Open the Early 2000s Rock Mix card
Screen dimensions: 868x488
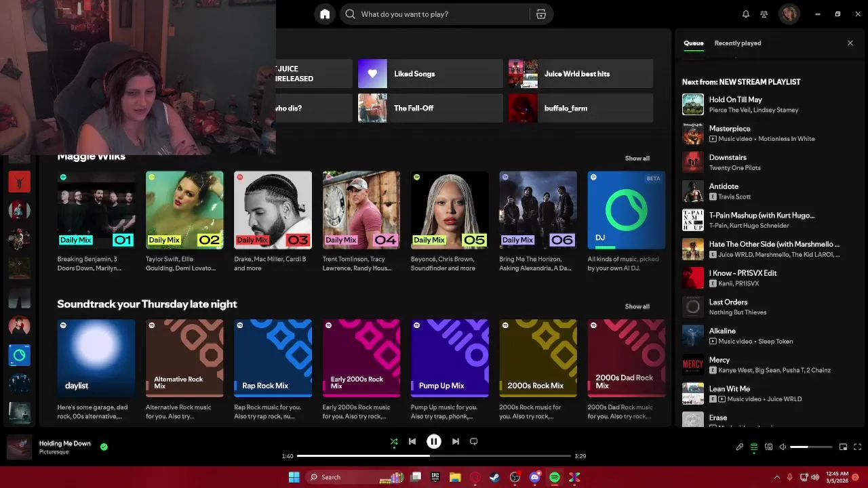click(361, 370)
